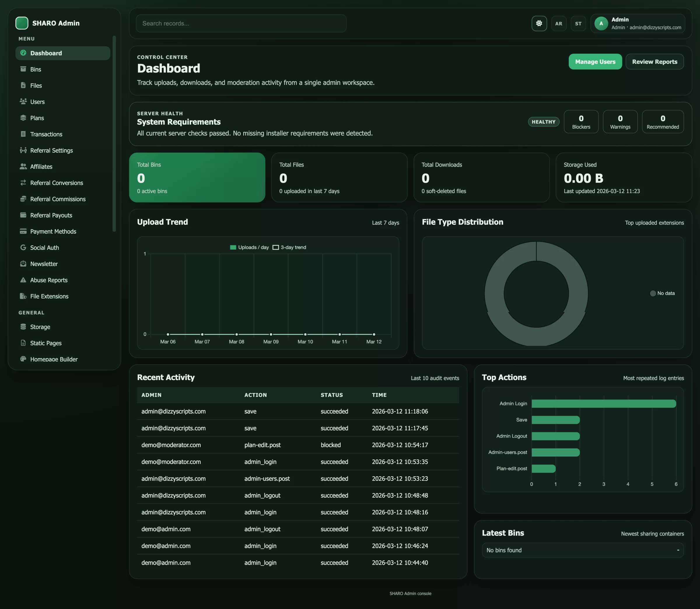Click the Bins archive icon
This screenshot has height=609, width=700.
pyautogui.click(x=23, y=69)
